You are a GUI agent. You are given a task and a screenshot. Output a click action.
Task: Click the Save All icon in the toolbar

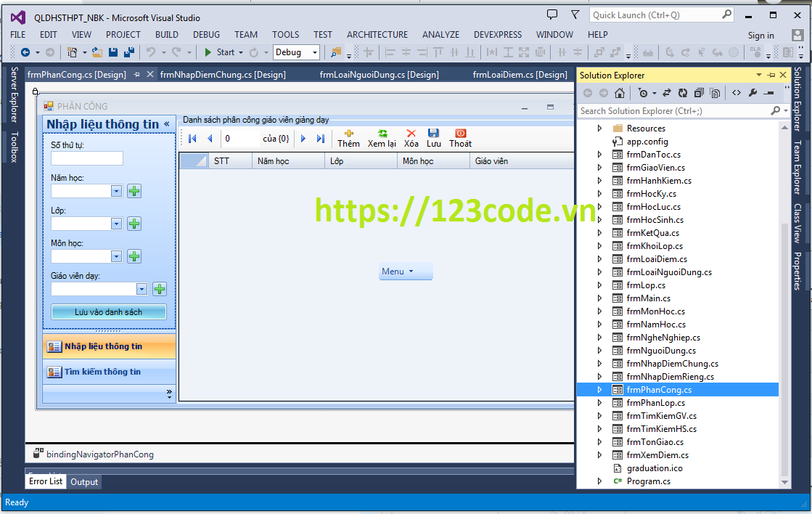click(128, 52)
